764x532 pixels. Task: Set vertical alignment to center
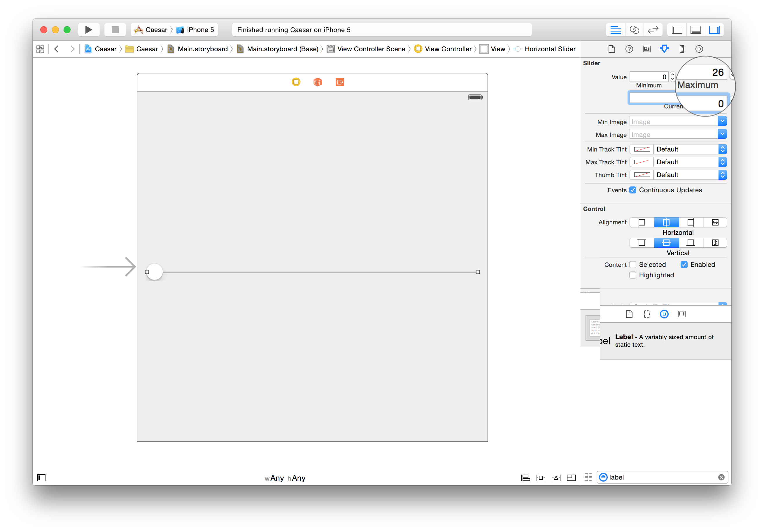pos(666,243)
